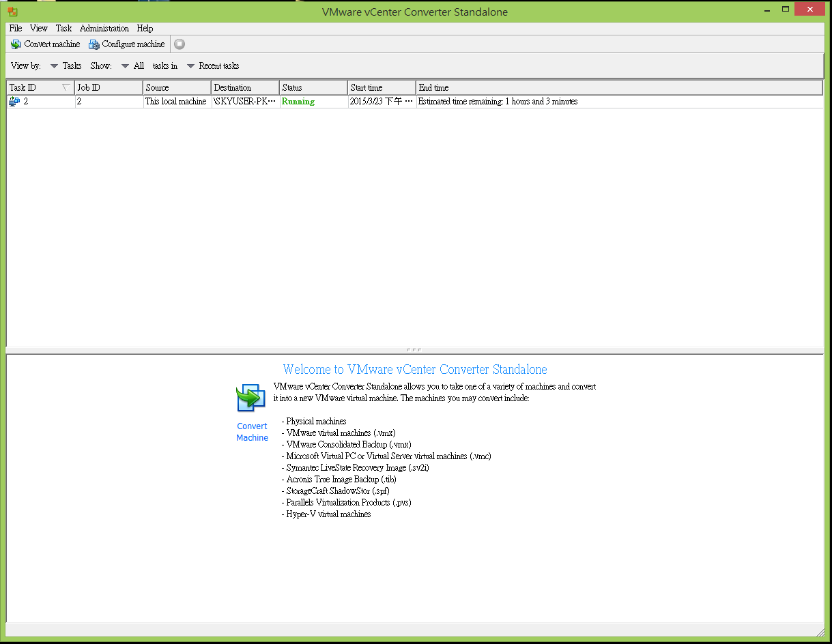Sort by the Start time column header
This screenshot has width=832, height=644.
tap(382, 88)
